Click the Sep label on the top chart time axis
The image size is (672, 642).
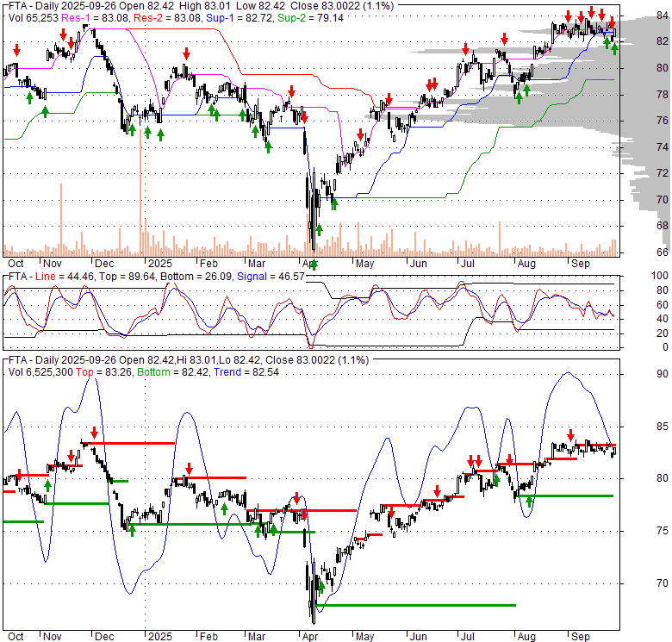point(581,264)
